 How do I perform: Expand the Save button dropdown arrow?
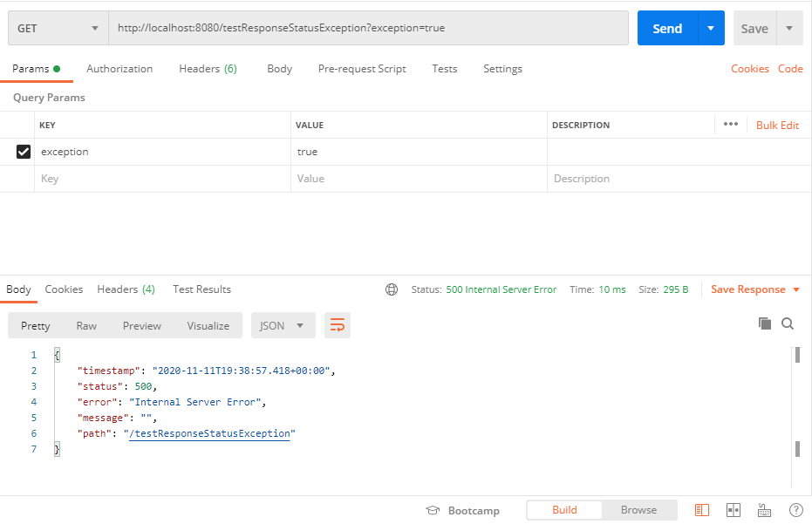click(789, 28)
